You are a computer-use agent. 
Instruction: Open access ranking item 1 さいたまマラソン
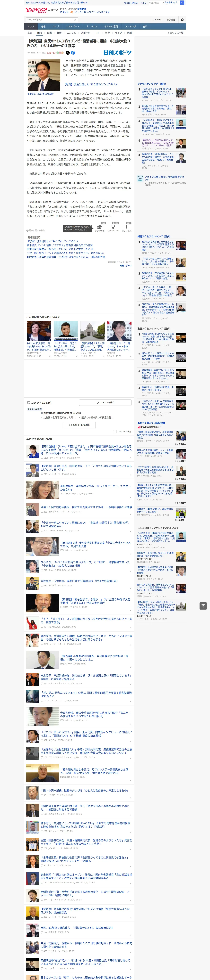tap(158, 93)
